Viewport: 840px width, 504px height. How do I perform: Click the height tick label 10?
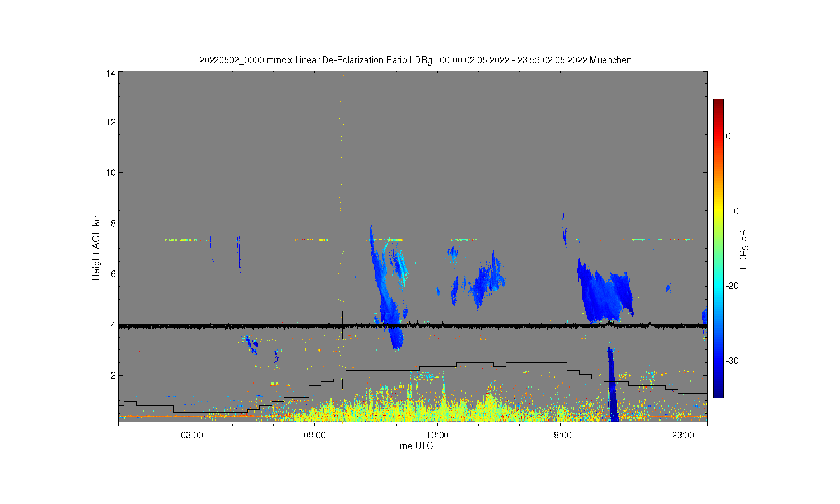tap(111, 172)
